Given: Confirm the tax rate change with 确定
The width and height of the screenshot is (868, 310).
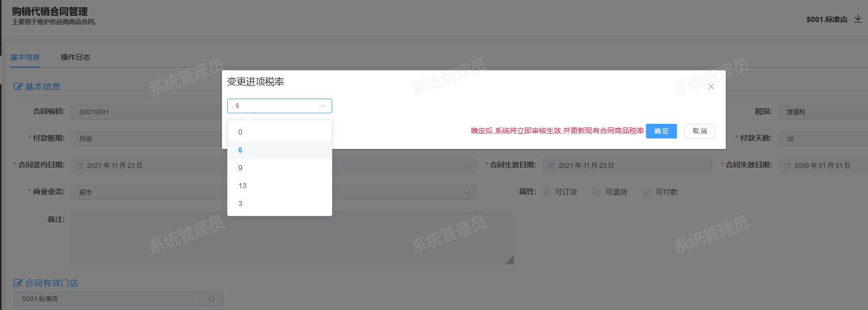Looking at the screenshot, I should pos(661,131).
